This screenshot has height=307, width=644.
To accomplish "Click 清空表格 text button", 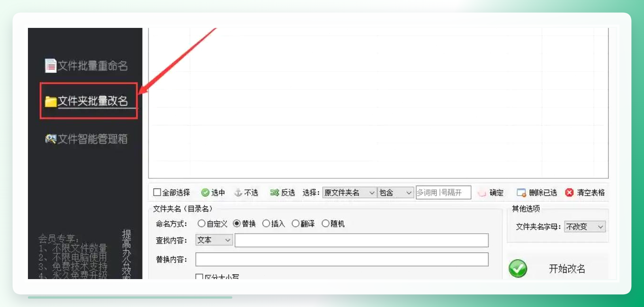I will pos(591,193).
